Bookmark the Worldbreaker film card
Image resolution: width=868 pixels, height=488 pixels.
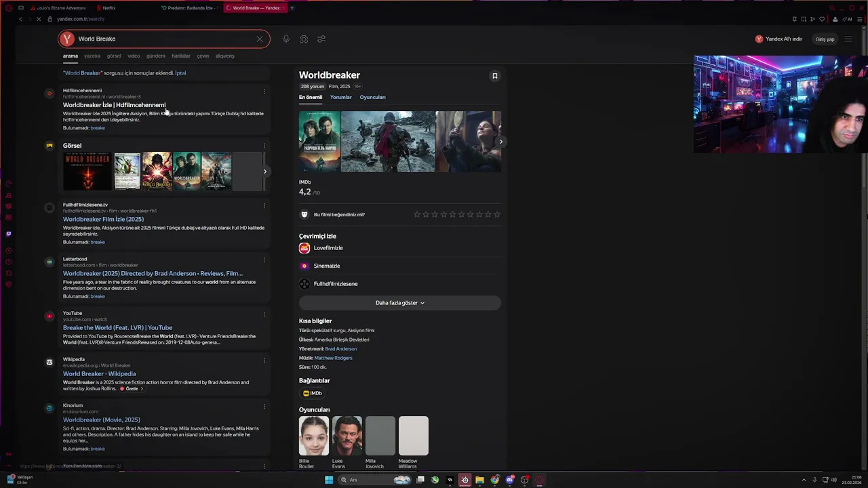pos(494,76)
